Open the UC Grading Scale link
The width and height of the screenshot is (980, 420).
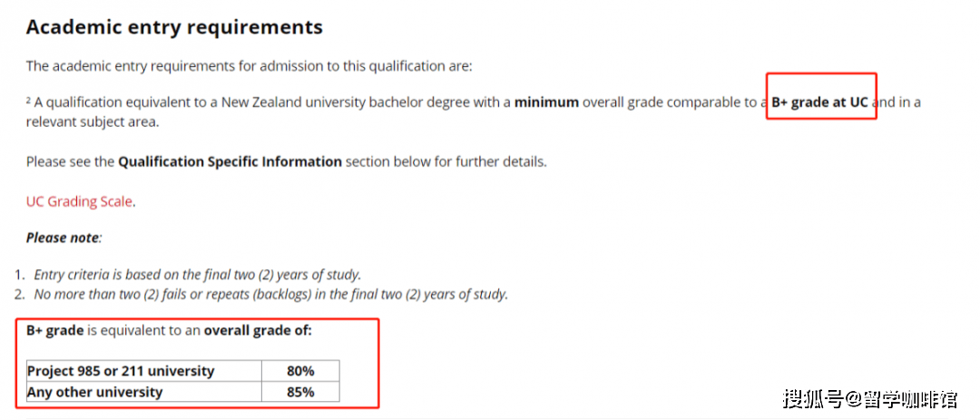click(80, 201)
